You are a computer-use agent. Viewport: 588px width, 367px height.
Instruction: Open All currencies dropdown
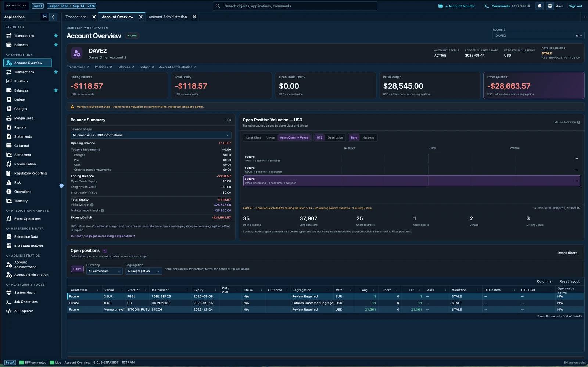click(x=104, y=271)
